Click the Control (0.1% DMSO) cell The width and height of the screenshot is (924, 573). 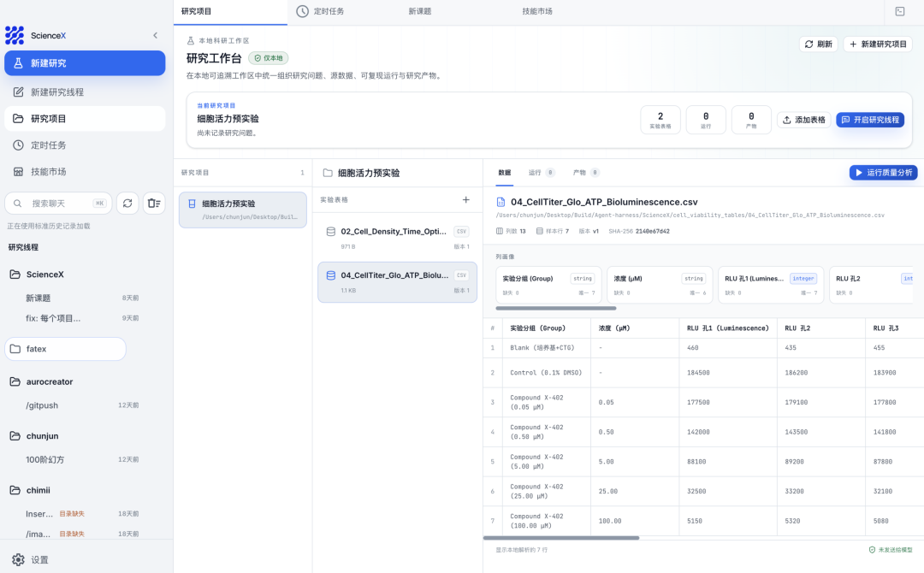(x=546, y=373)
